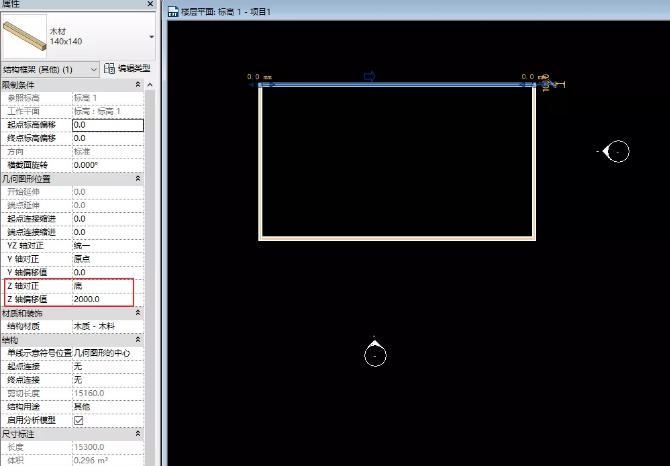Collapse the 结构 section

point(138,340)
